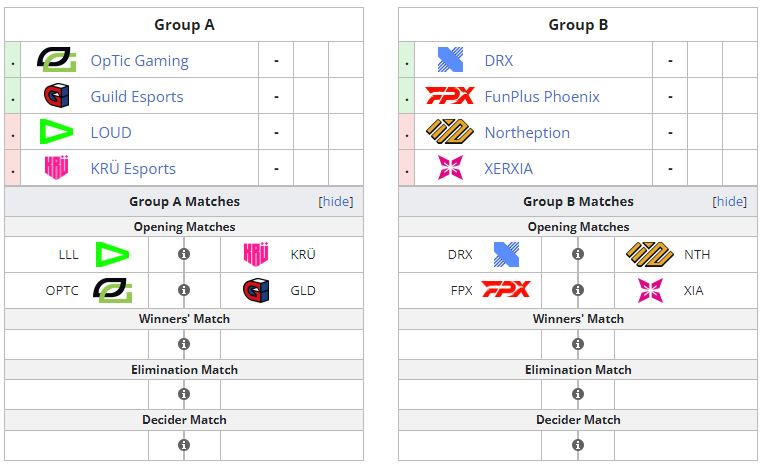The height and width of the screenshot is (464, 764).
Task: Click the Northeption logo in Group B standings
Action: [450, 132]
